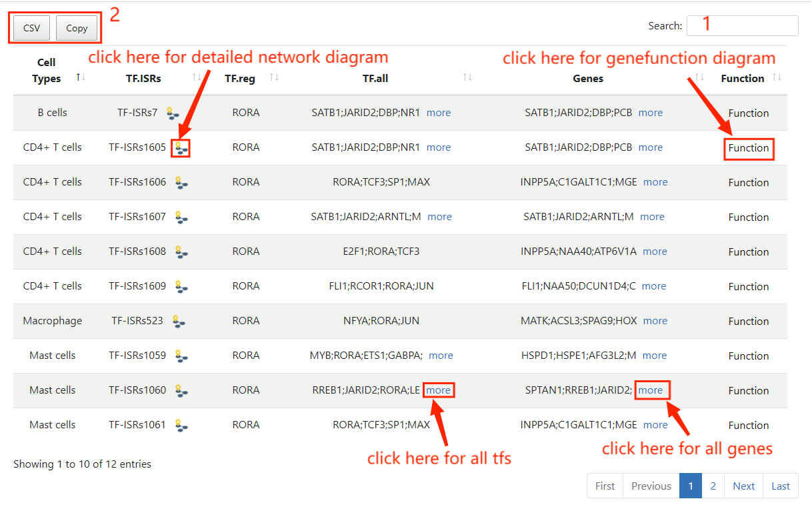812x529 pixels.
Task: Open network diagram icon for TF-ISRs1061
Action: [x=181, y=425]
